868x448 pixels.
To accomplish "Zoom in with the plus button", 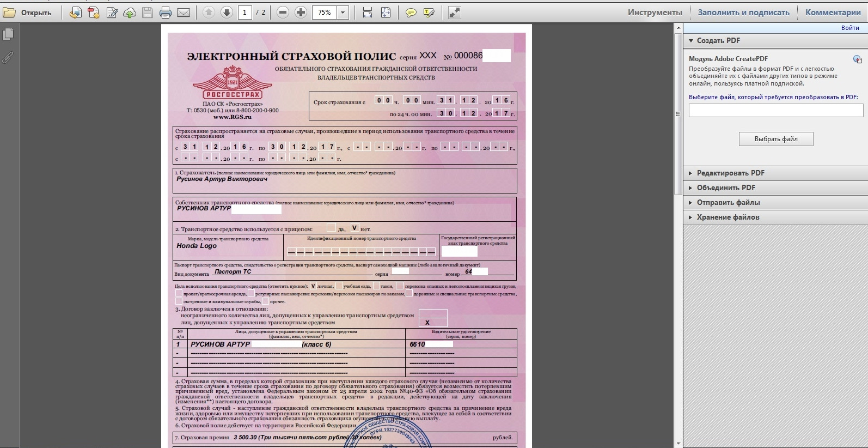I will pos(301,13).
